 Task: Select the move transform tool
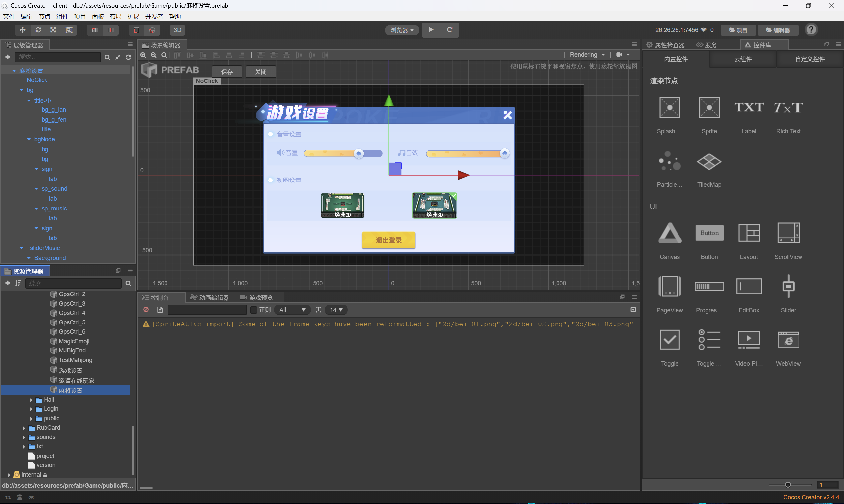22,30
